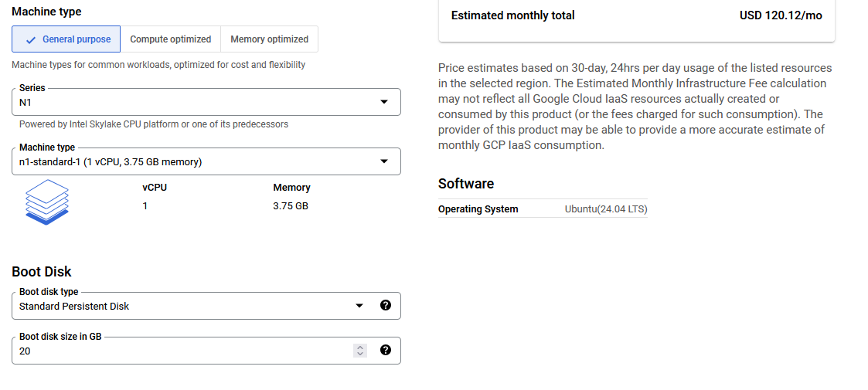Open the Series N1 dropdown
Image resolution: width=868 pixels, height=390 pixels.
click(x=206, y=103)
